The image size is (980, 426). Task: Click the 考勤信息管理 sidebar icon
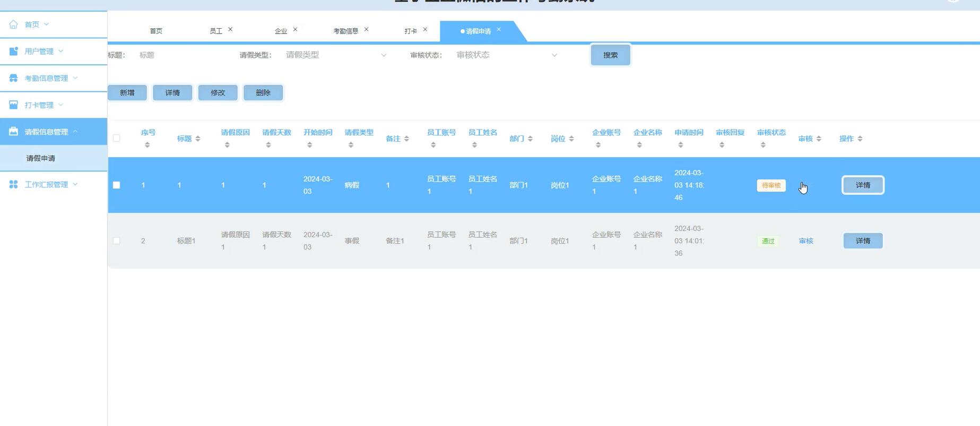13,78
